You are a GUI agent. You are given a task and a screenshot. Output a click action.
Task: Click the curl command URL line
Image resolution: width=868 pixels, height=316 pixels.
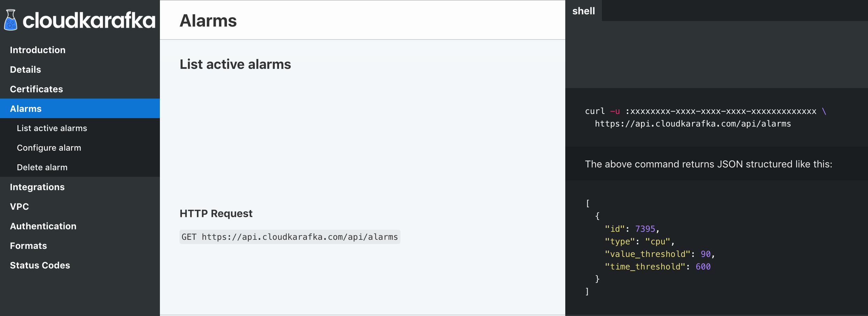click(x=693, y=124)
